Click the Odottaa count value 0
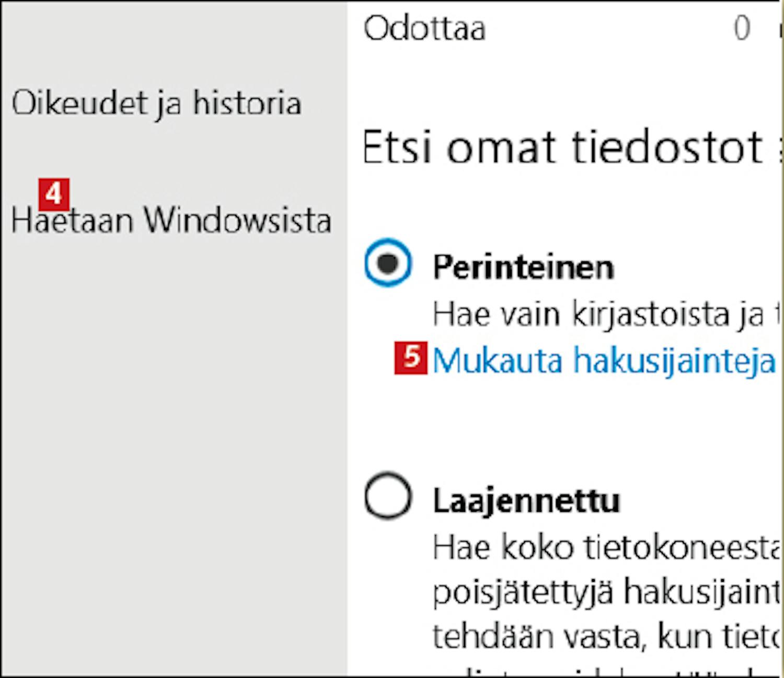 (742, 28)
